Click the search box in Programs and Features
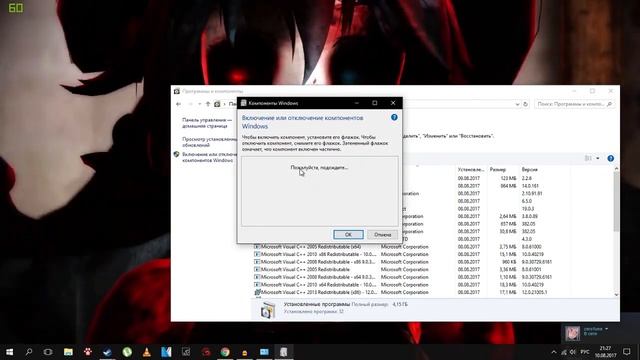640x360 pixels. click(x=574, y=104)
